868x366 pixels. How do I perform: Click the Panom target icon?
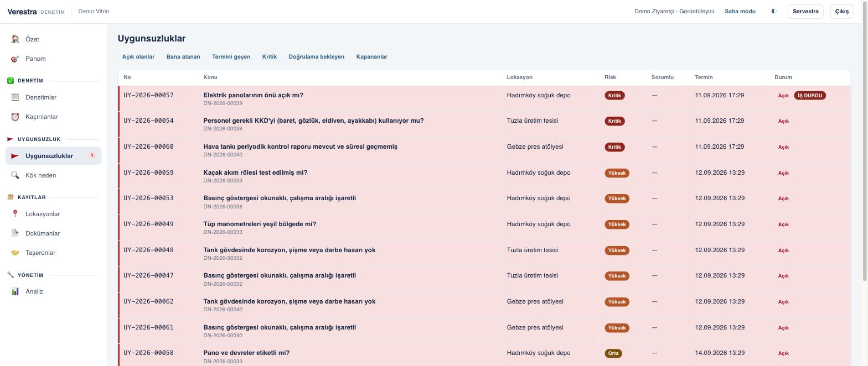tap(15, 59)
